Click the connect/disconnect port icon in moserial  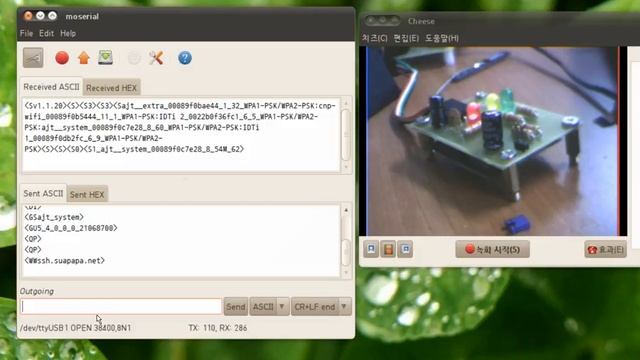33,58
